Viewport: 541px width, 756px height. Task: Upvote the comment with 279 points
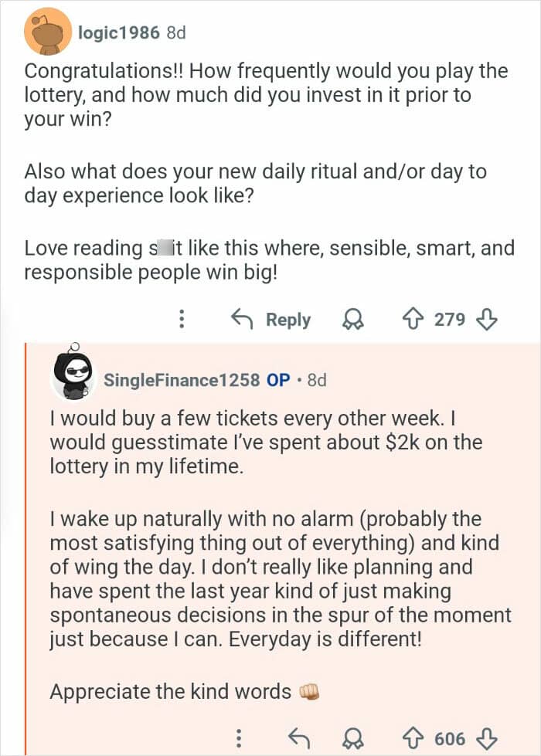[x=415, y=319]
